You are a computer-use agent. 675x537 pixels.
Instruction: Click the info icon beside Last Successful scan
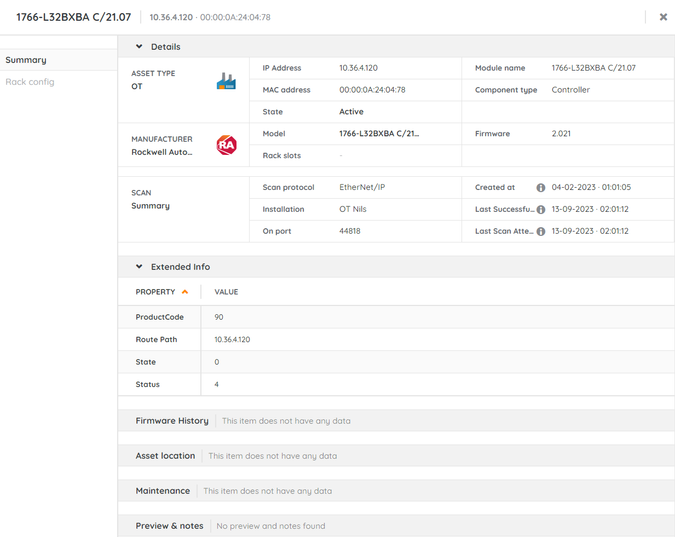click(541, 210)
